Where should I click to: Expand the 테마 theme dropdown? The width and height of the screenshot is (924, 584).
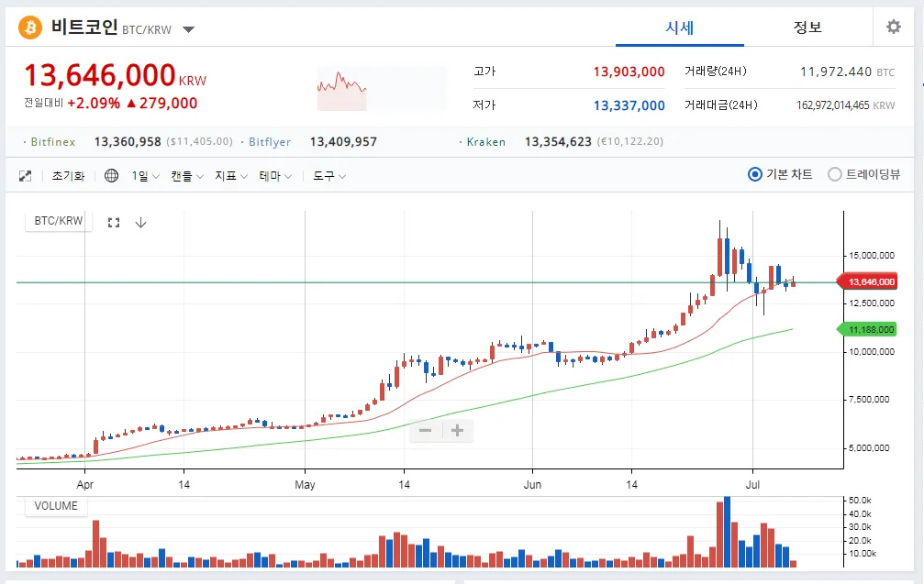point(275,175)
